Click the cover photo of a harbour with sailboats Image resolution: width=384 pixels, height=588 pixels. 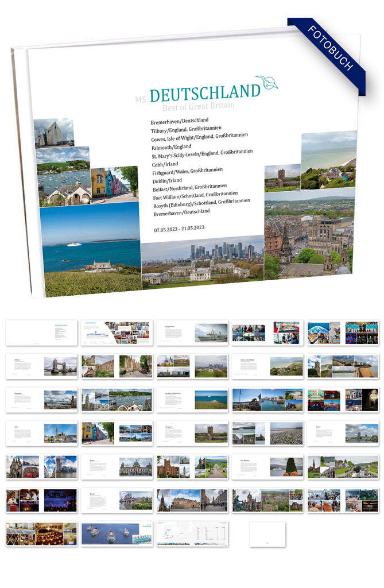pyautogui.click(x=64, y=177)
